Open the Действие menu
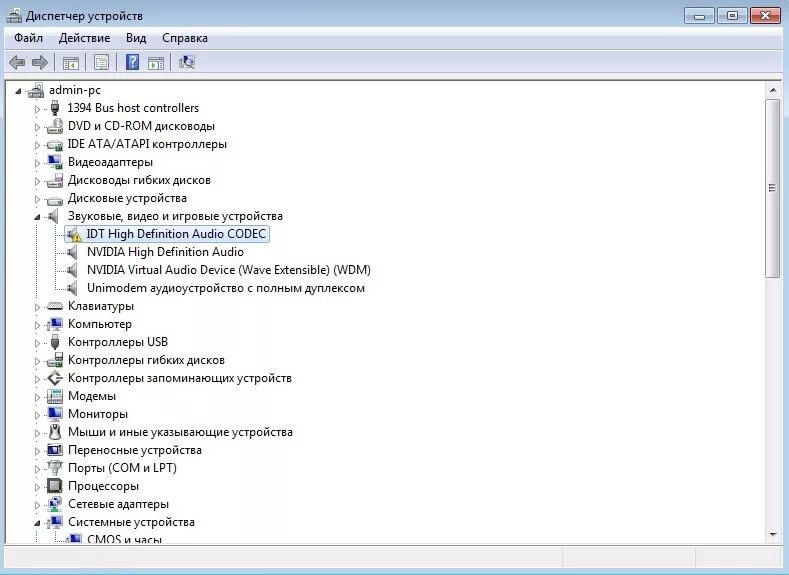Screen dimensions: 789x575 [x=84, y=38]
